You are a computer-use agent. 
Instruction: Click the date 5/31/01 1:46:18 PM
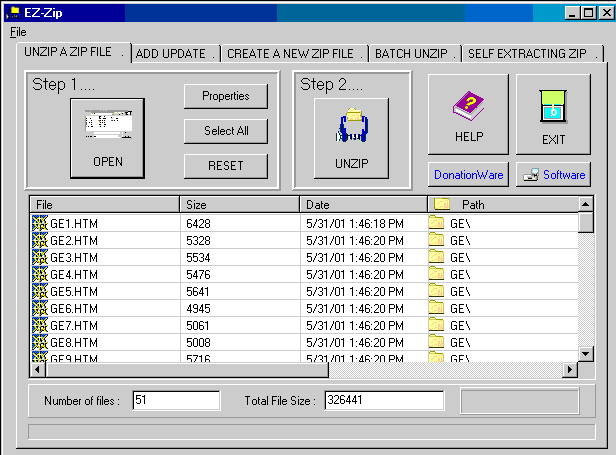pyautogui.click(x=355, y=224)
